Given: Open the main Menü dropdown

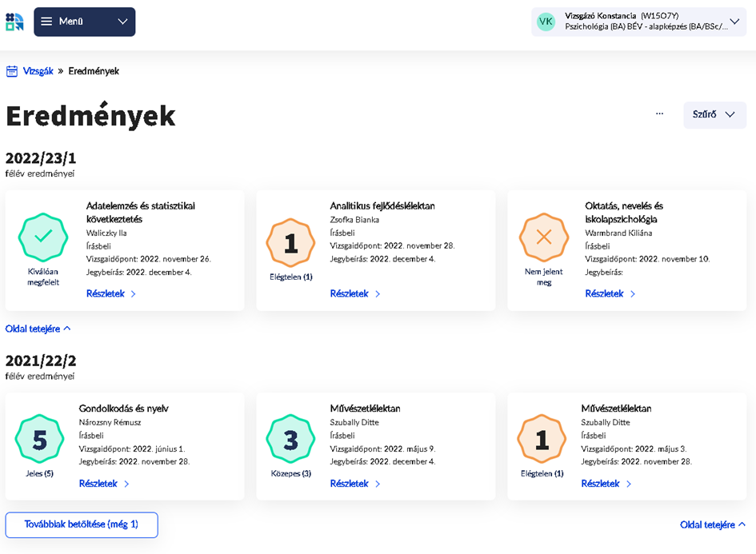Looking at the screenshot, I should (84, 22).
